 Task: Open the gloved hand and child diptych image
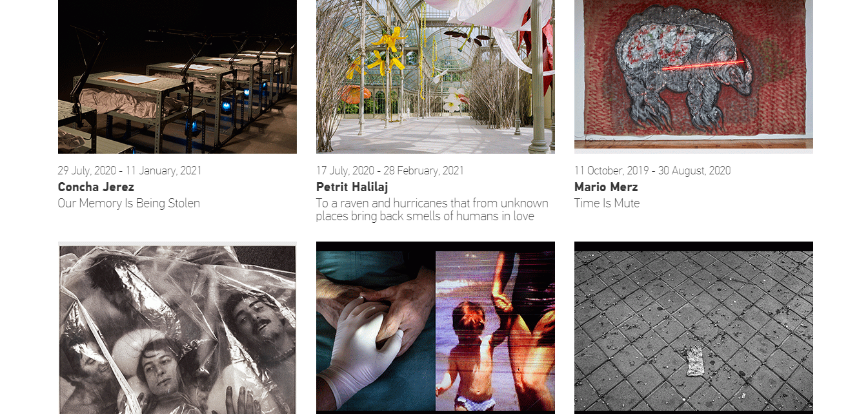(x=436, y=328)
